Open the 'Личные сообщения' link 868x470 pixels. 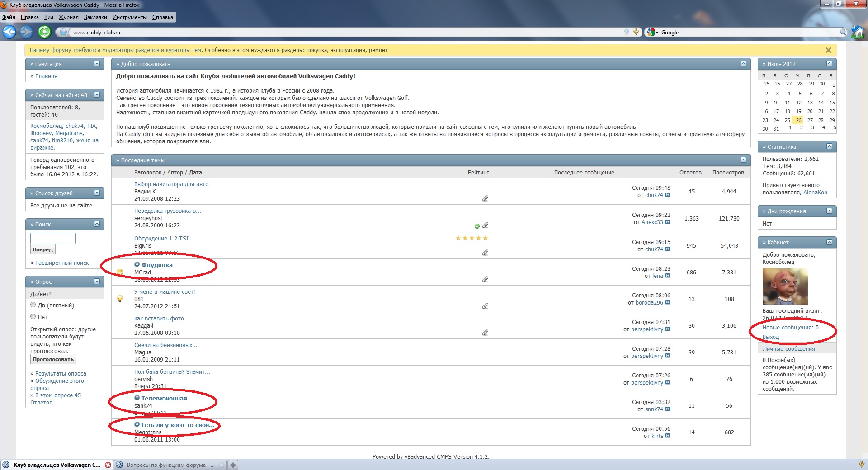click(x=789, y=349)
